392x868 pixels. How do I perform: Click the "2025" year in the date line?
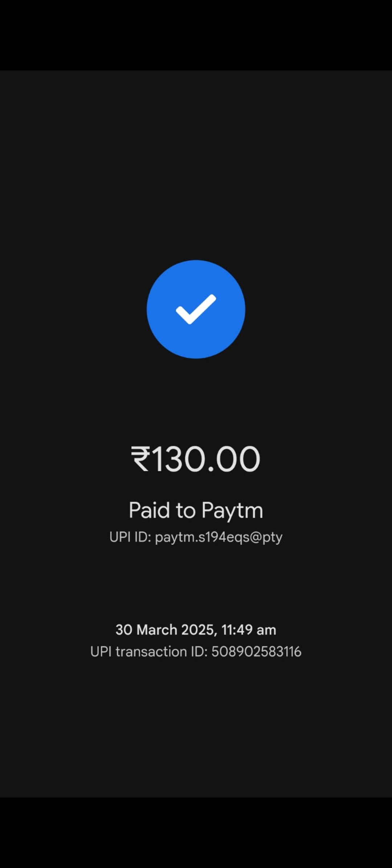tap(198, 630)
